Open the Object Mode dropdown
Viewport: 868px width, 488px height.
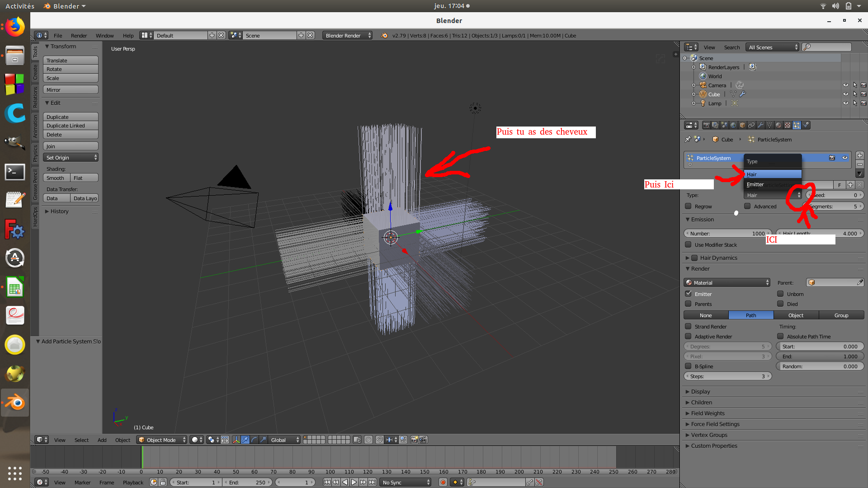161,440
